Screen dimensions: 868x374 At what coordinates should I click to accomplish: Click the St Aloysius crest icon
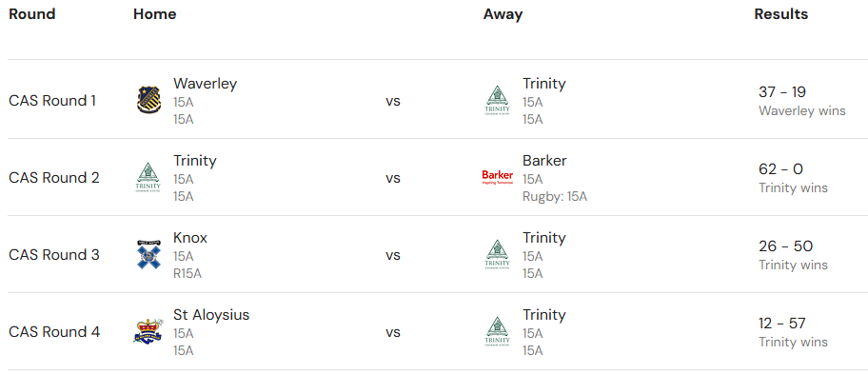click(148, 331)
